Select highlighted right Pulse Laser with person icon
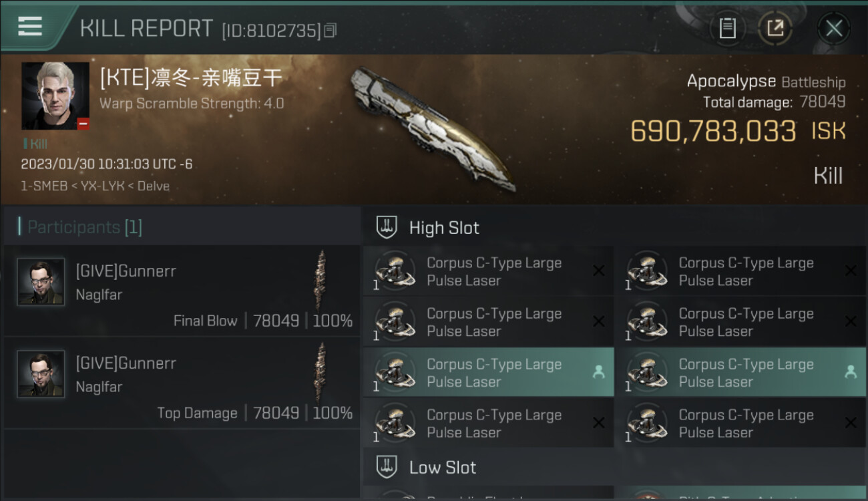 [744, 373]
